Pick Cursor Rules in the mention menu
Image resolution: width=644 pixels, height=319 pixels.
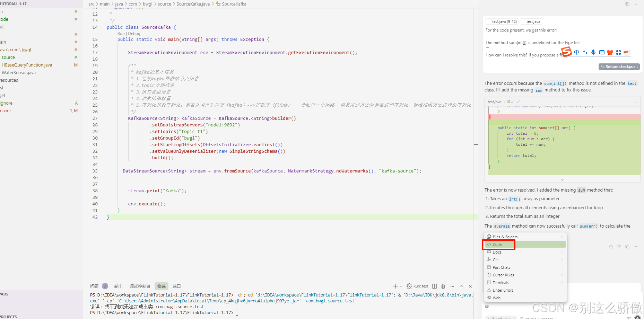(x=525, y=275)
